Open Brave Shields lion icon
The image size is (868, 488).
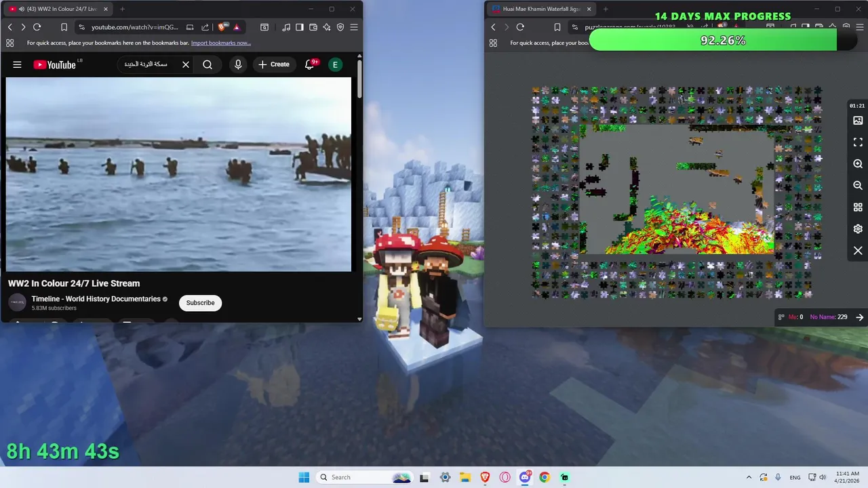coord(222,27)
